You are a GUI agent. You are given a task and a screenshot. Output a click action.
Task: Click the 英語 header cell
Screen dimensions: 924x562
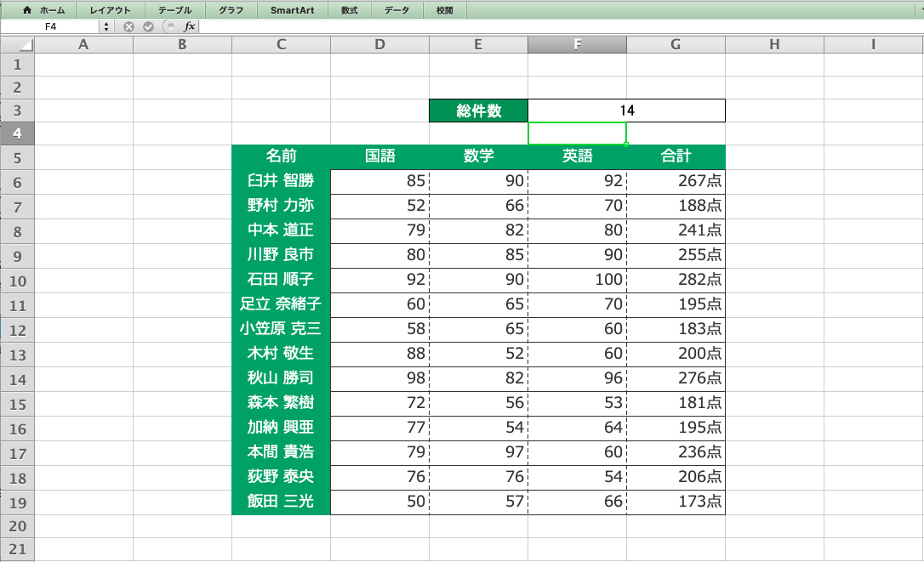(x=578, y=156)
